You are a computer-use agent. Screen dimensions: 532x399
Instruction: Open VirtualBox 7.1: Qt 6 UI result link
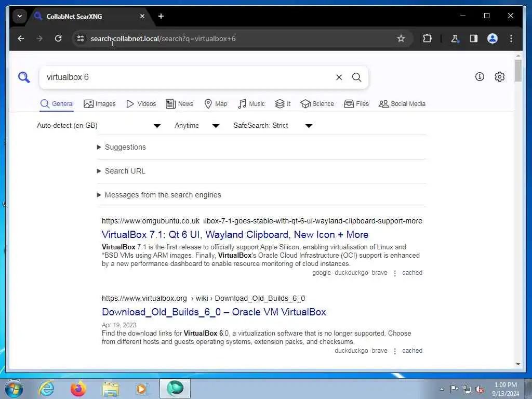point(235,234)
